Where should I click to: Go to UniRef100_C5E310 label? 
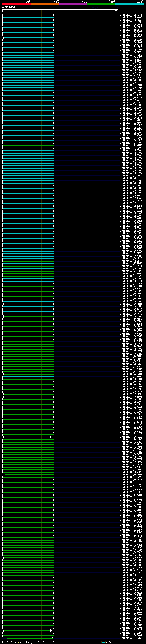pyautogui.click(x=131, y=344)
